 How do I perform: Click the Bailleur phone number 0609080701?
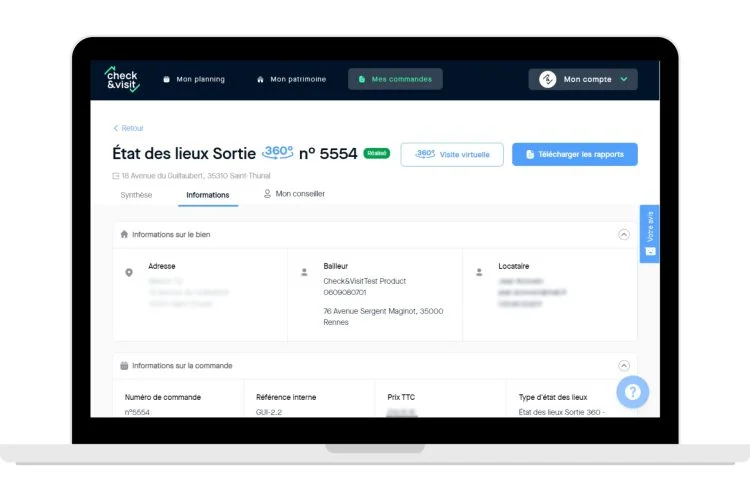click(345, 292)
